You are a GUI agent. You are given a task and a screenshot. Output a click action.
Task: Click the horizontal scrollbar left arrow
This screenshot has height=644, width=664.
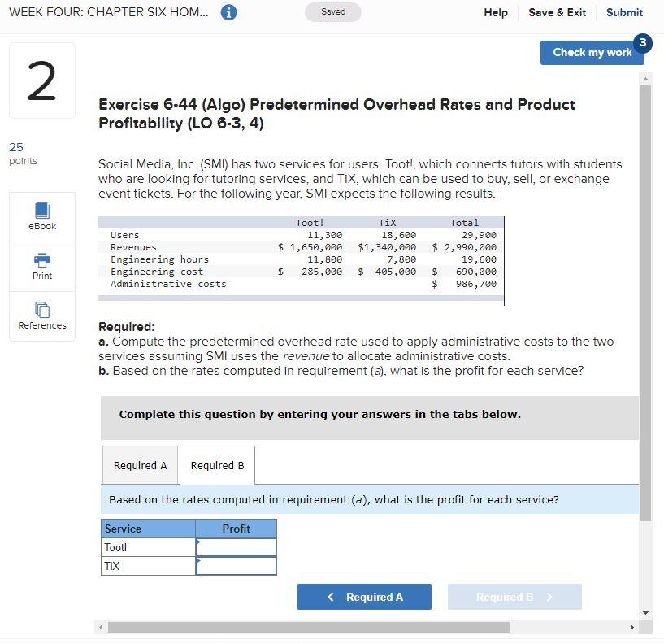tap(101, 627)
